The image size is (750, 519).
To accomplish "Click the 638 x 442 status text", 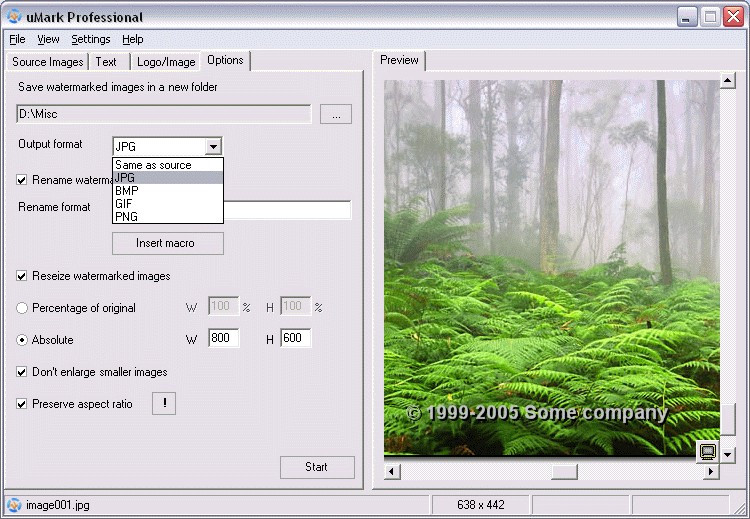I will point(481,505).
